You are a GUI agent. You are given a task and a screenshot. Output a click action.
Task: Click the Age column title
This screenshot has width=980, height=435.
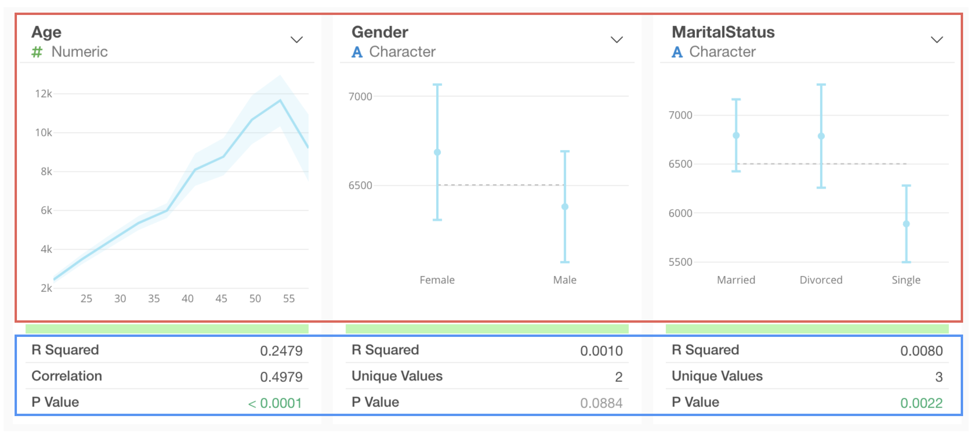pyautogui.click(x=46, y=32)
